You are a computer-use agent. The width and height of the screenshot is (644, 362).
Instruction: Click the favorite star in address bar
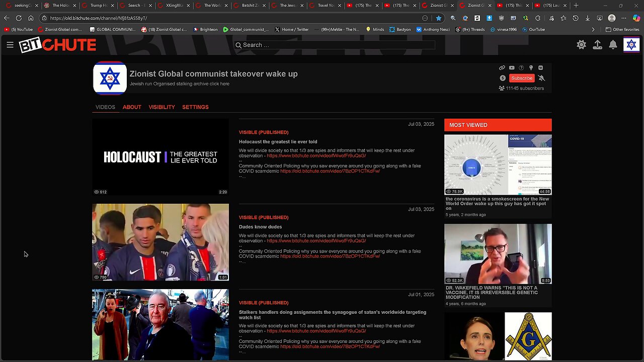point(439,18)
